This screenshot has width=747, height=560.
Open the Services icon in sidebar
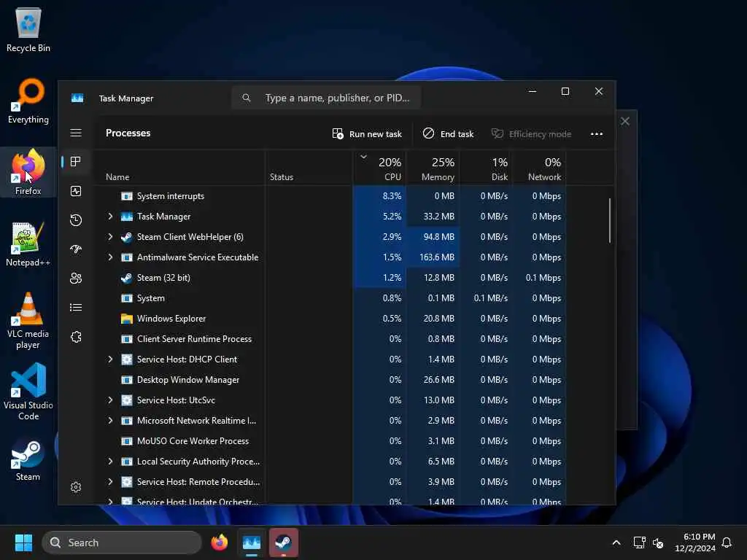click(75, 337)
